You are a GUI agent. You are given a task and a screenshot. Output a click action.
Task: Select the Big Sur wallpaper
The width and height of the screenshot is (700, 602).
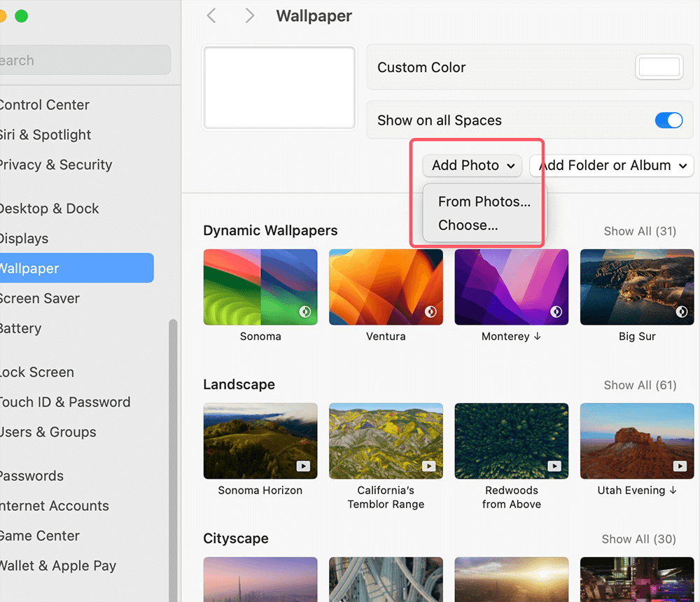[x=637, y=287]
